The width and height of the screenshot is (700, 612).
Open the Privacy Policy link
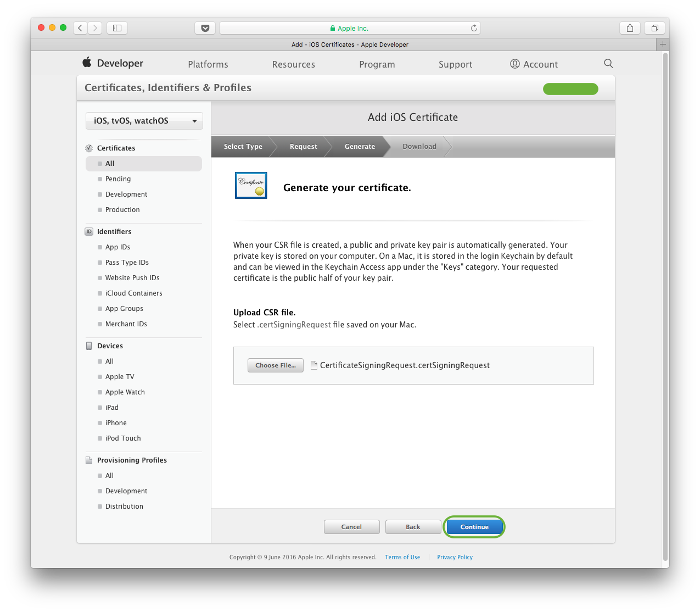pyautogui.click(x=455, y=557)
